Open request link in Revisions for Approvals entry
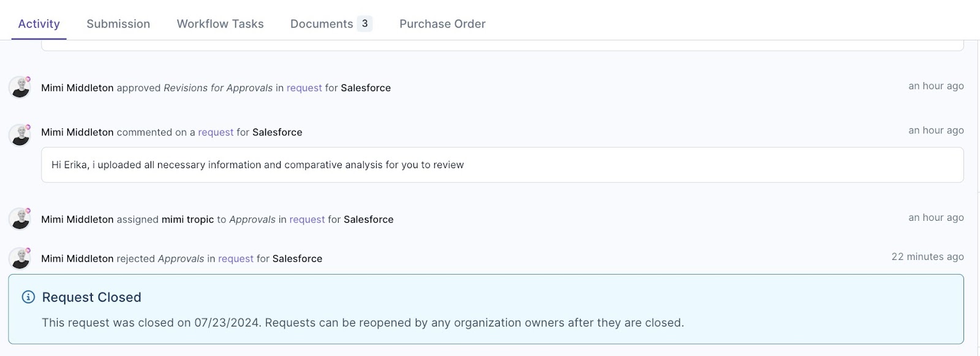The width and height of the screenshot is (980, 356). coord(304,87)
